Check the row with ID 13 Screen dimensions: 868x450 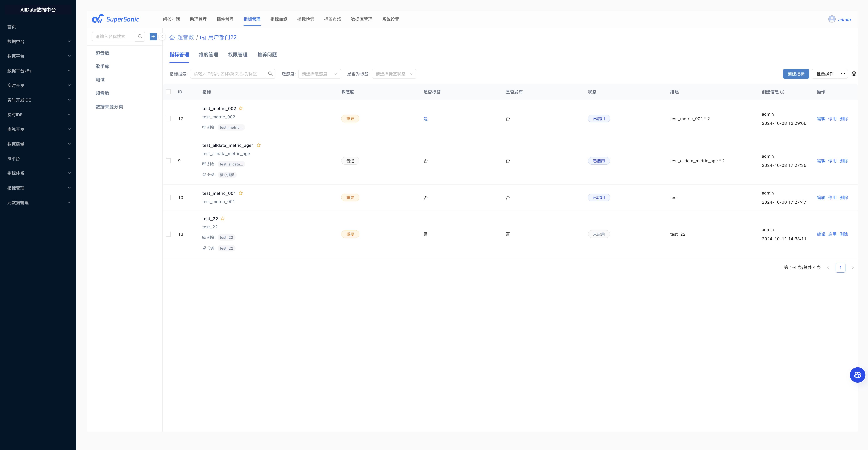pyautogui.click(x=168, y=234)
